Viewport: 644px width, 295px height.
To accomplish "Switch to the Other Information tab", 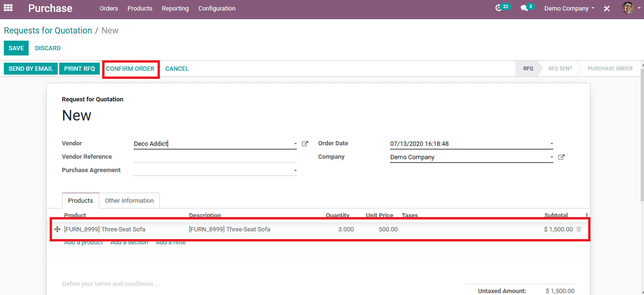I will pos(129,200).
